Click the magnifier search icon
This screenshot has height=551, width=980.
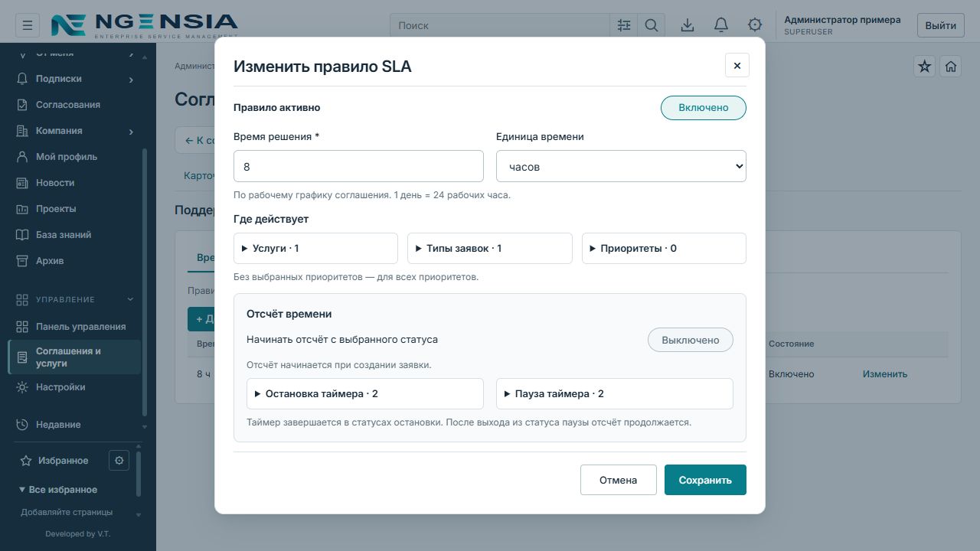pos(652,25)
